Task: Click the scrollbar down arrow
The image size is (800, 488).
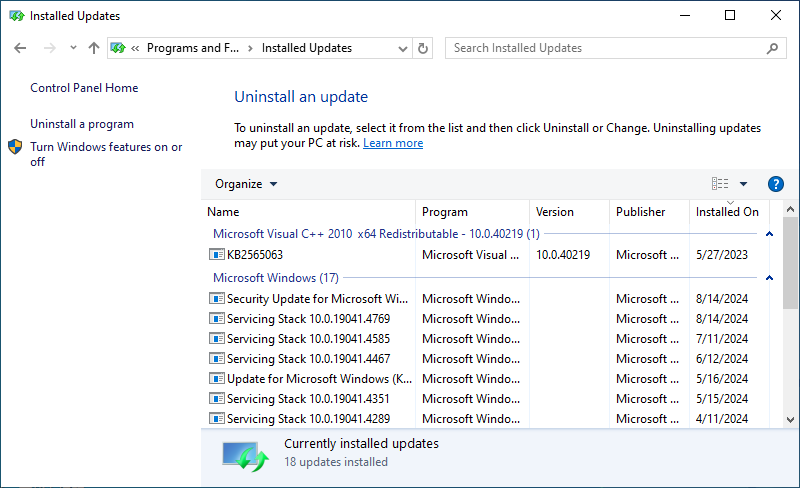Action: [790, 420]
